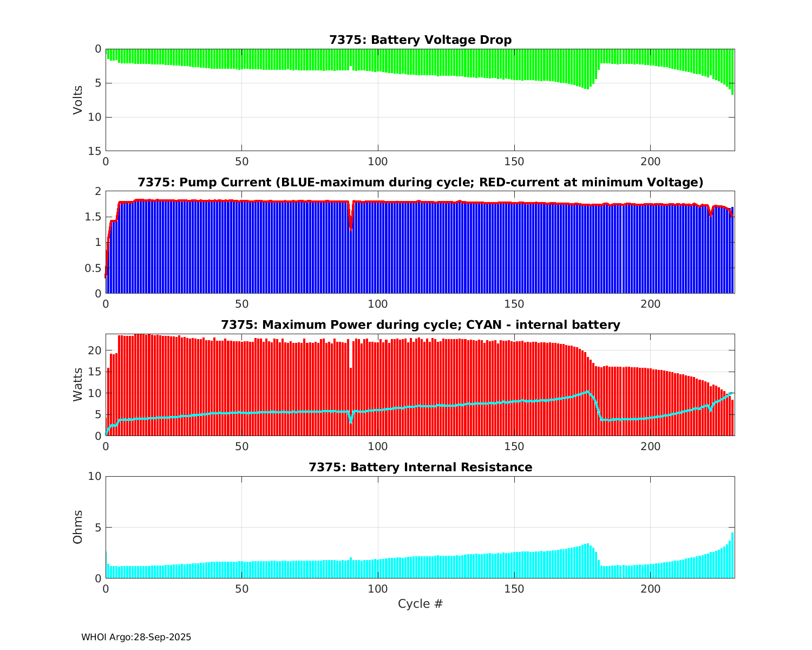Click the cyan power line peak near cycle 177
The height and width of the screenshot is (650, 812).
coord(587,392)
